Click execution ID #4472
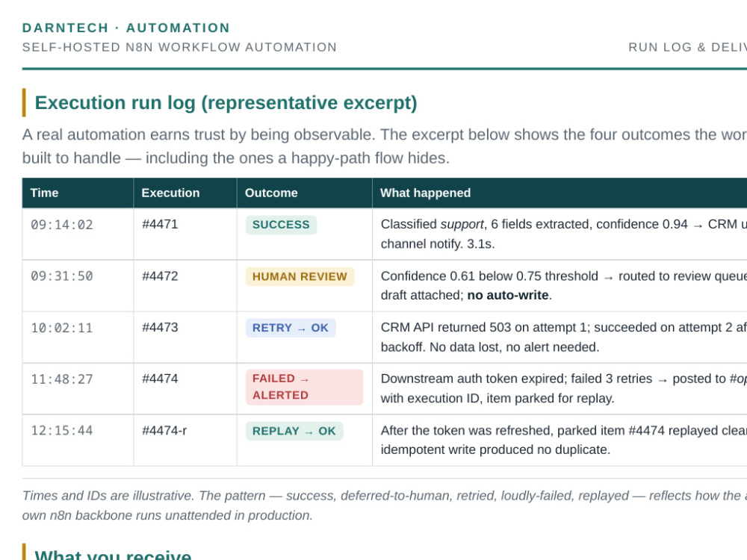Screen dimensions: 747x560 point(160,276)
